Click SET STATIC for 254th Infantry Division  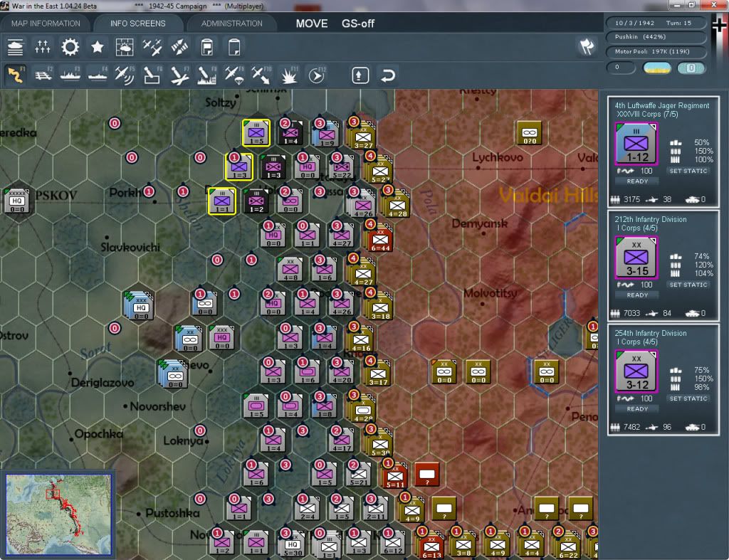pos(688,398)
